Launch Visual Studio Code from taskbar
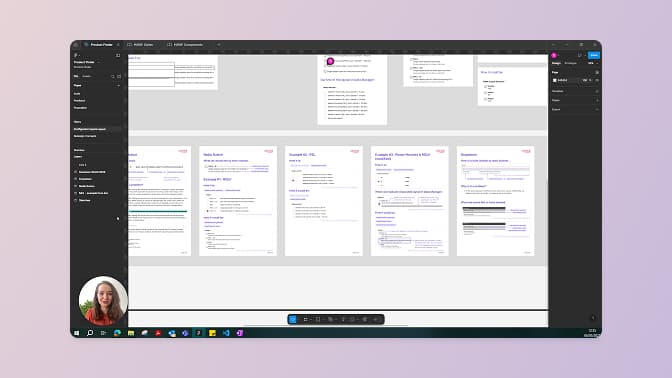Screen dimensions: 672x378 coord(226,333)
